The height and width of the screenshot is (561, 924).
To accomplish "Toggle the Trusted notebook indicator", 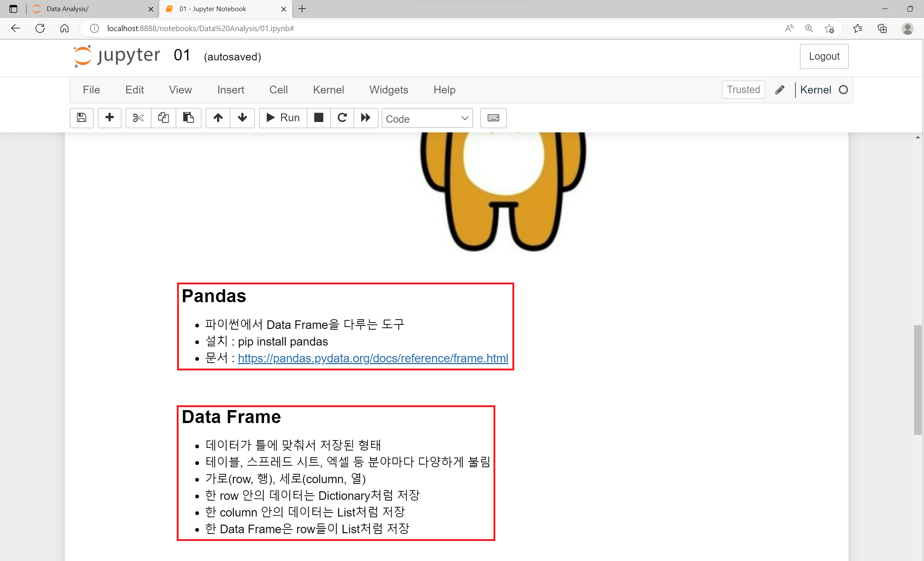I will (x=743, y=90).
